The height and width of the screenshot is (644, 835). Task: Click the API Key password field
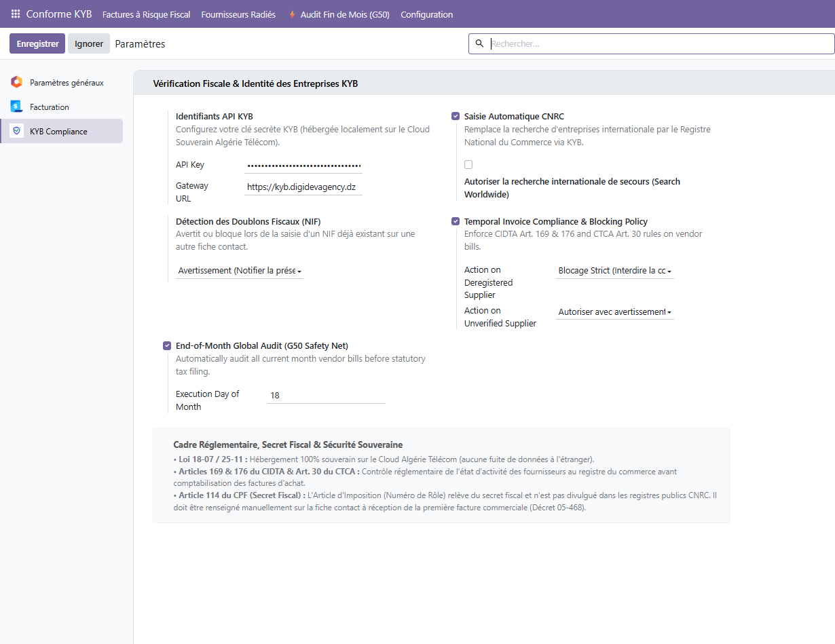click(x=303, y=165)
